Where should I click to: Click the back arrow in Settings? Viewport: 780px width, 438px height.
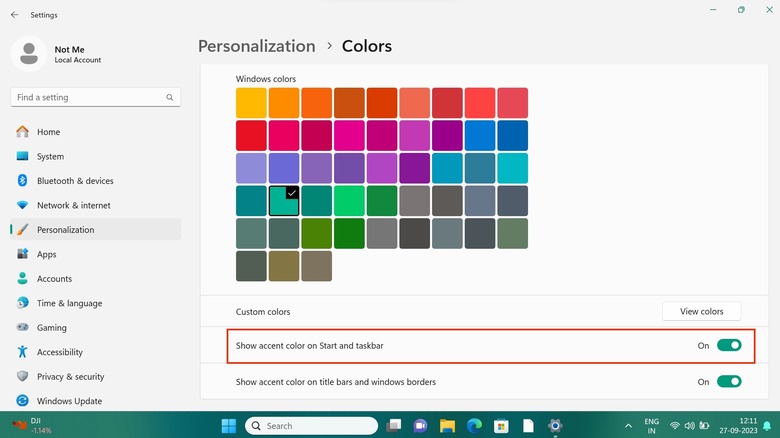click(x=14, y=15)
